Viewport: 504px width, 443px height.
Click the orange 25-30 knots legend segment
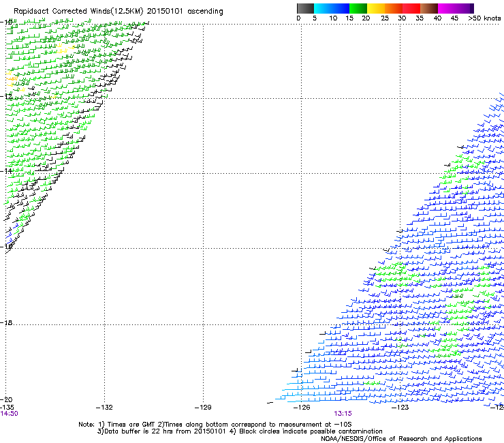coord(394,8)
